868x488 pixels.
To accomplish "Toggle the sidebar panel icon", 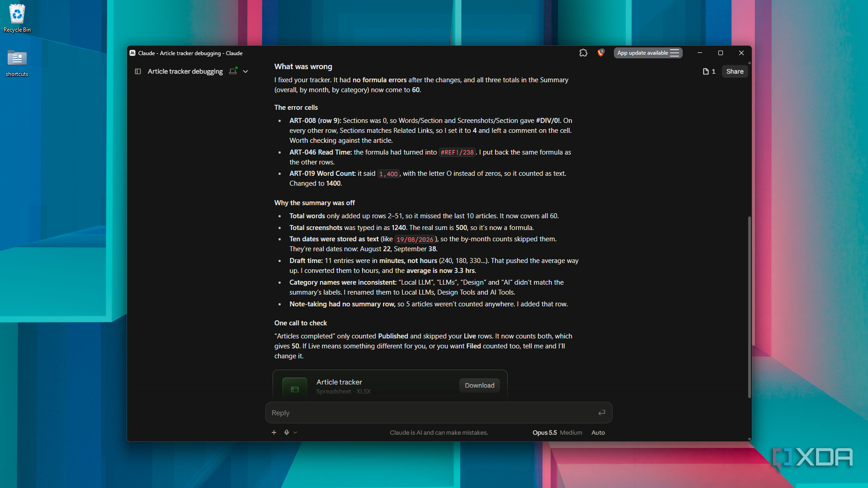I will pos(138,71).
